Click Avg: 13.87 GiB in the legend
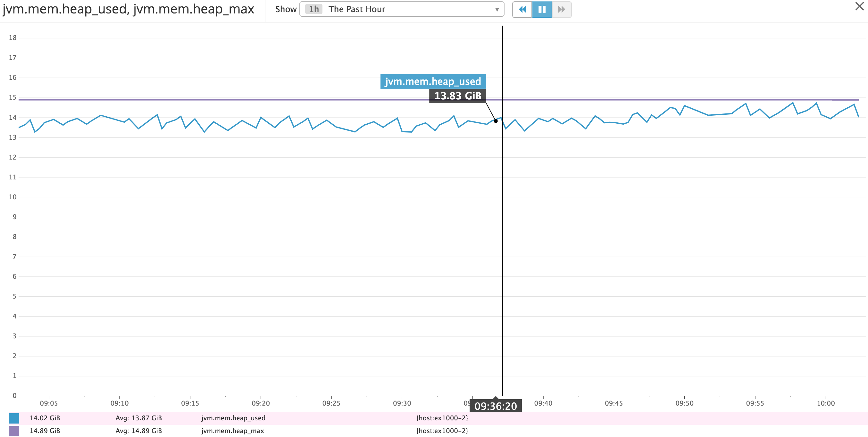The height and width of the screenshot is (437, 868). (x=138, y=418)
